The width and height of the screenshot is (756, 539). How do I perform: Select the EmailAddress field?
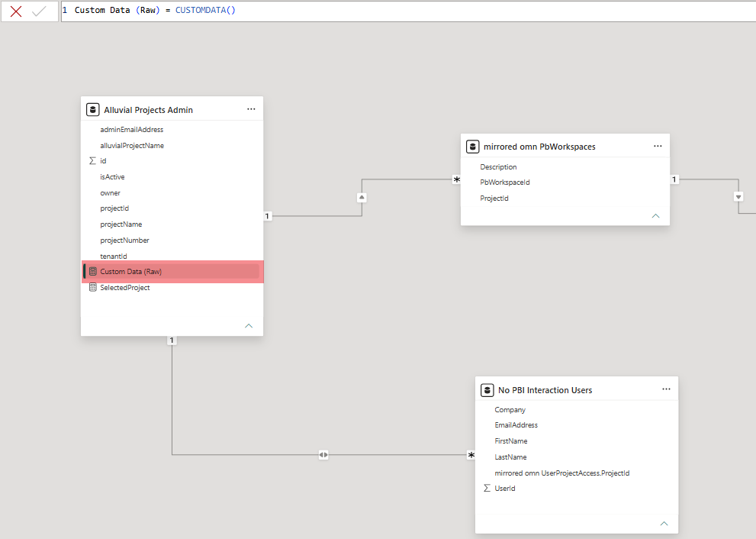point(516,424)
